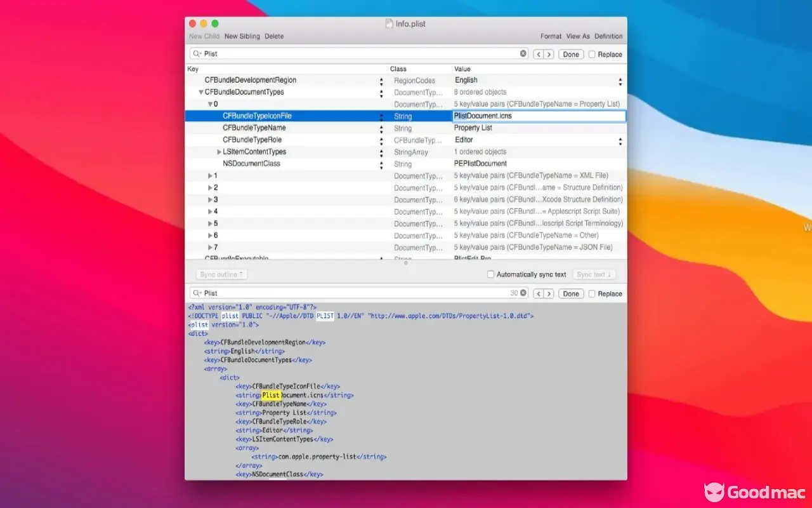Open the View As toolbar menu
The width and height of the screenshot is (812, 508).
click(577, 36)
